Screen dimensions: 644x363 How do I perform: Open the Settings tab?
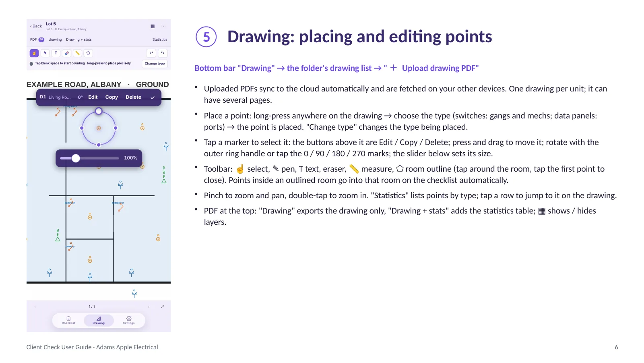(129, 320)
